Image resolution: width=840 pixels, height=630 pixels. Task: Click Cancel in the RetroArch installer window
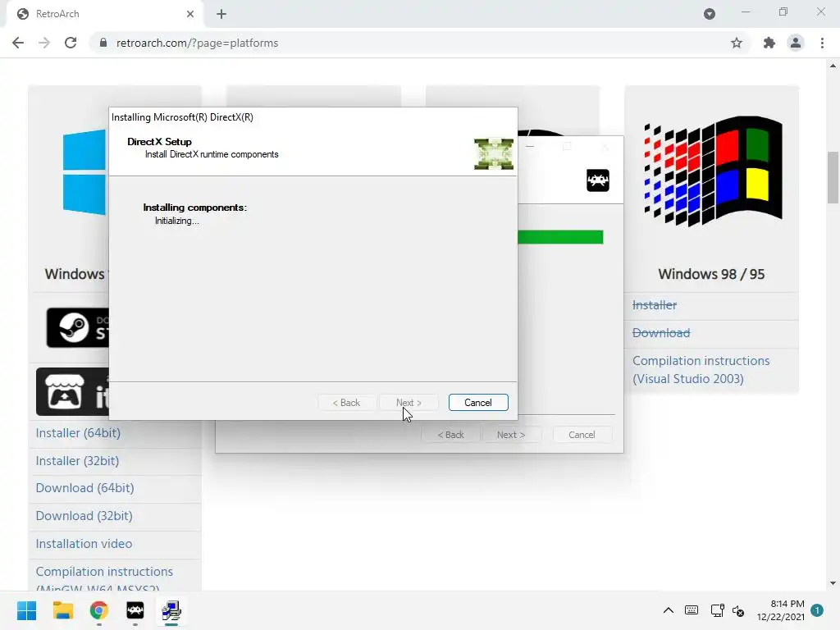coord(582,435)
